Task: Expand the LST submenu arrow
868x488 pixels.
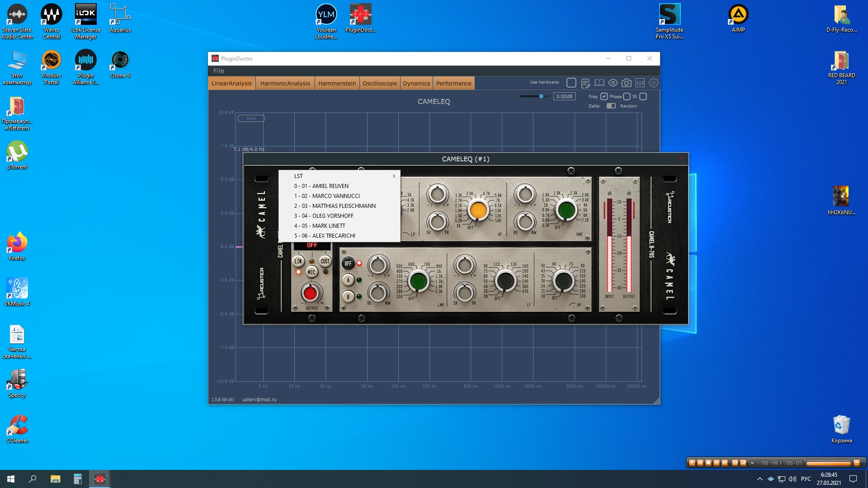Action: pyautogui.click(x=394, y=176)
